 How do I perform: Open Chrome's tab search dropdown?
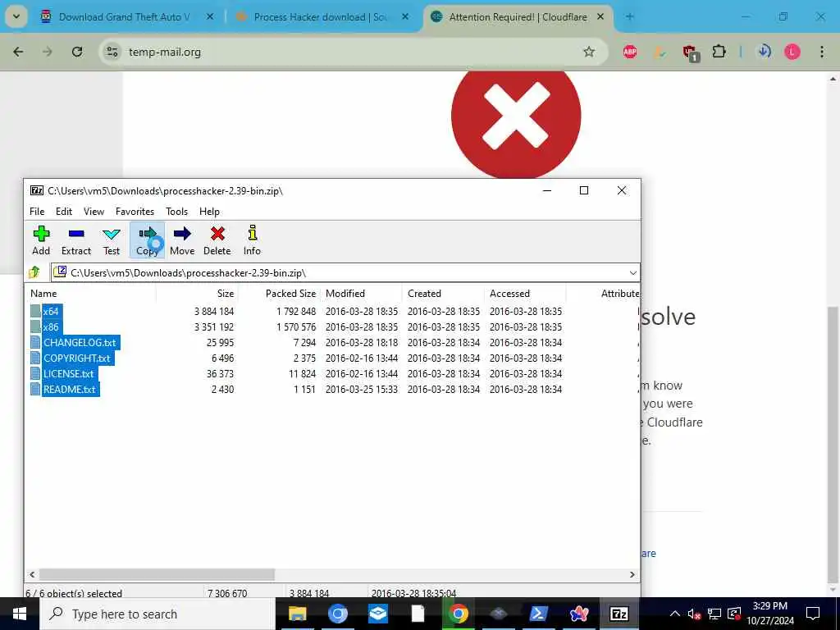coord(16,16)
